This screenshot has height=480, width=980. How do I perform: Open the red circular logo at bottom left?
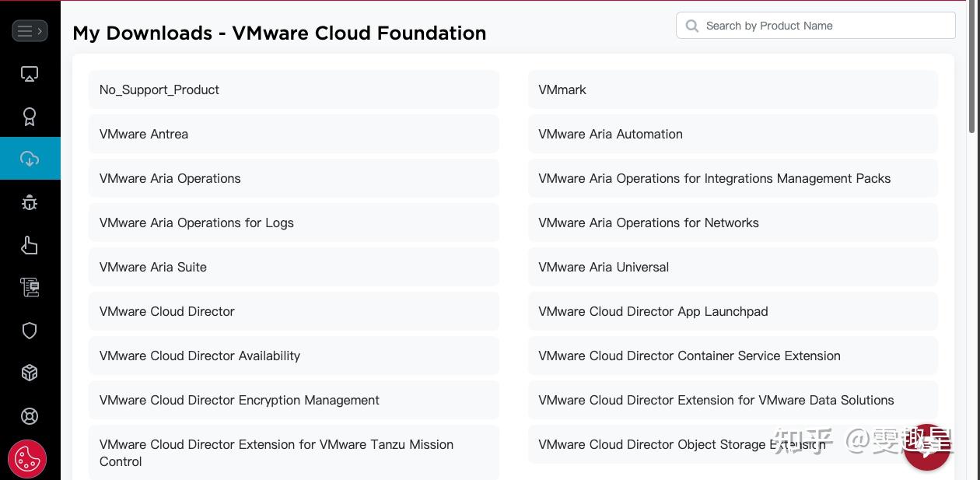[x=28, y=458]
